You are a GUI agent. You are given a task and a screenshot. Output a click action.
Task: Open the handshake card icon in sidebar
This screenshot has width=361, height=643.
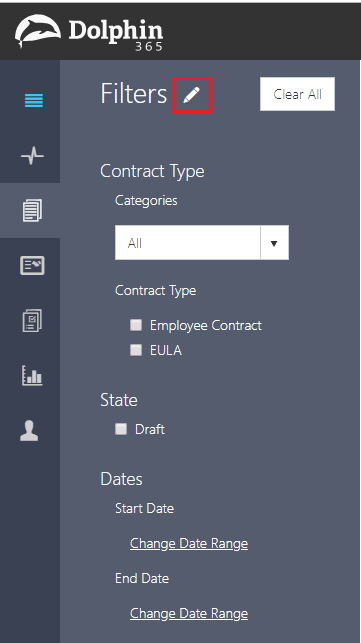(32, 266)
